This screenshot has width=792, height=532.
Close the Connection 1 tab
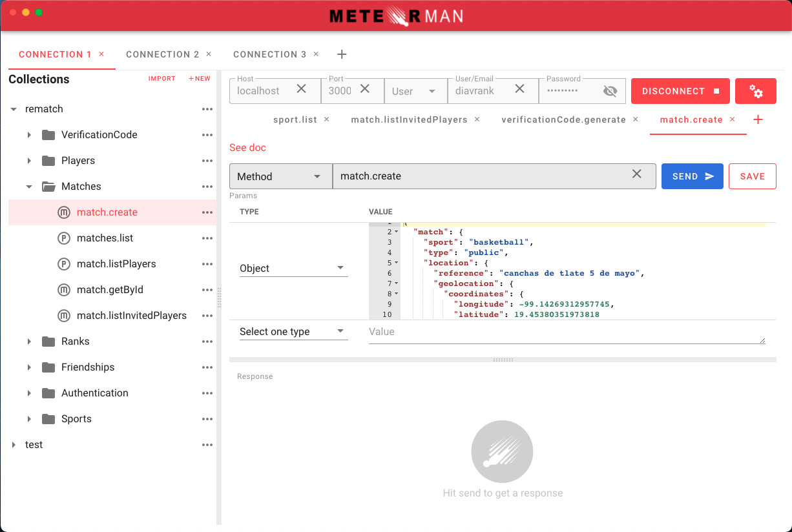coord(101,54)
